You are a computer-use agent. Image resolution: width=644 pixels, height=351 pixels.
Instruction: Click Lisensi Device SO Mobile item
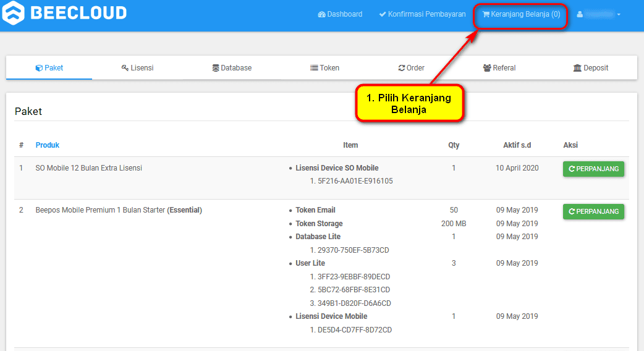[337, 168]
